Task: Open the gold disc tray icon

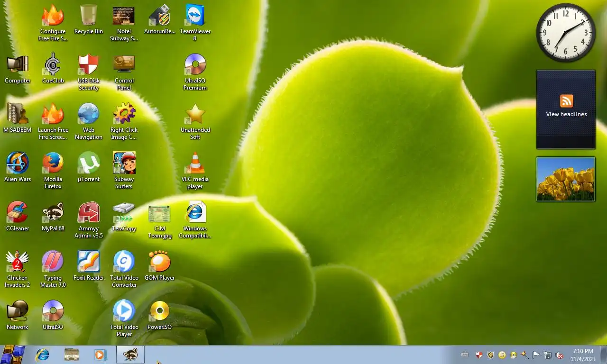Action: [x=513, y=355]
